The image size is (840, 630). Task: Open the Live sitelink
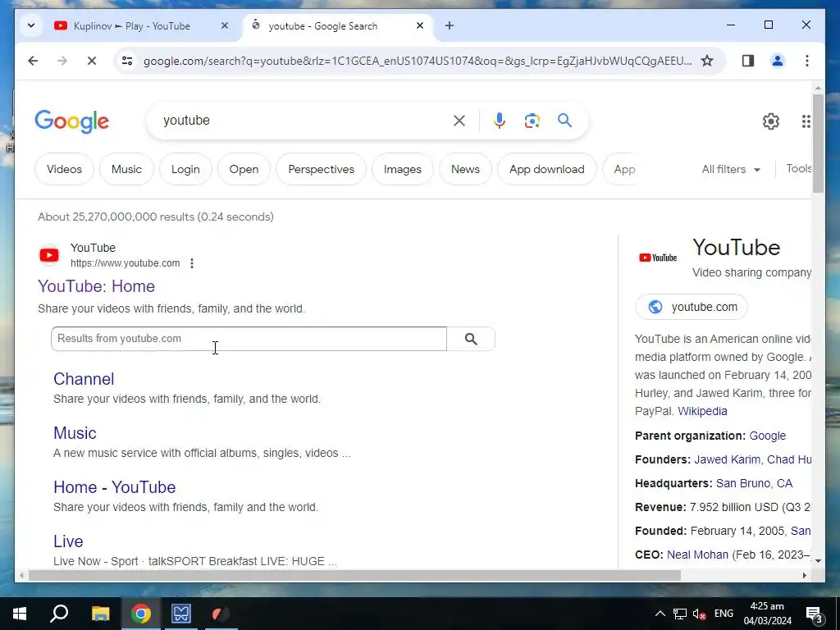tap(68, 541)
